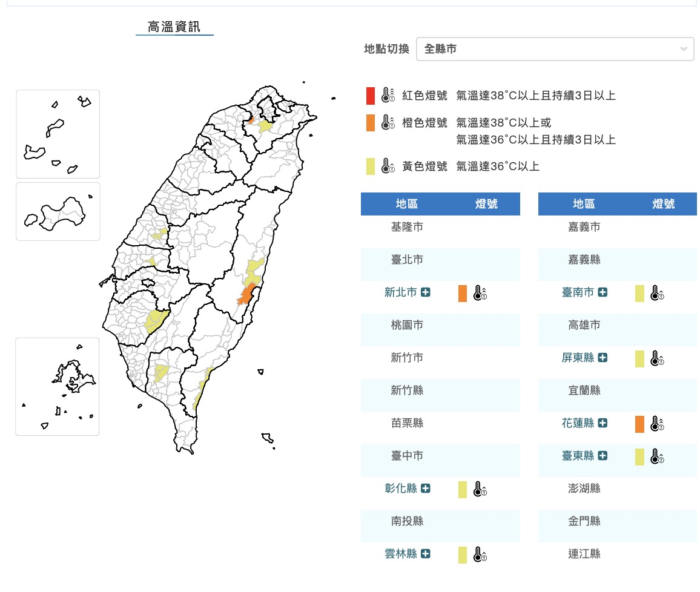This screenshot has width=700, height=592.
Task: Click the 臺中市 row text
Action: click(x=407, y=455)
